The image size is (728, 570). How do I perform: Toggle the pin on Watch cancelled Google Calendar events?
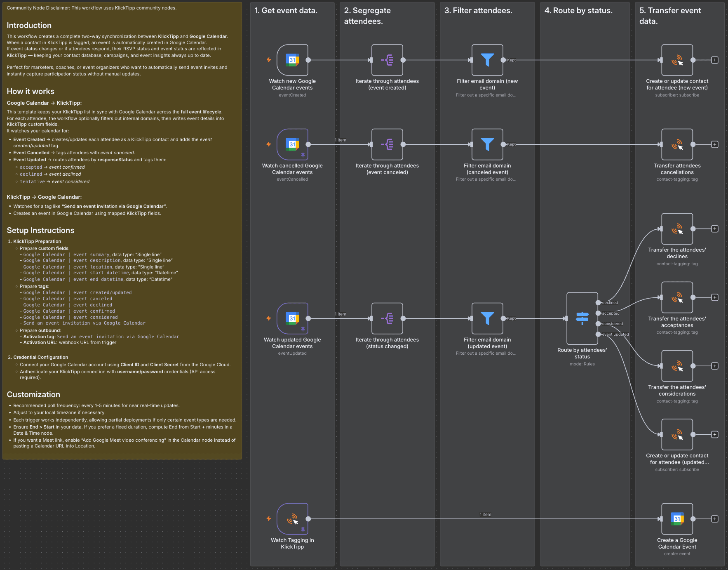[302, 155]
